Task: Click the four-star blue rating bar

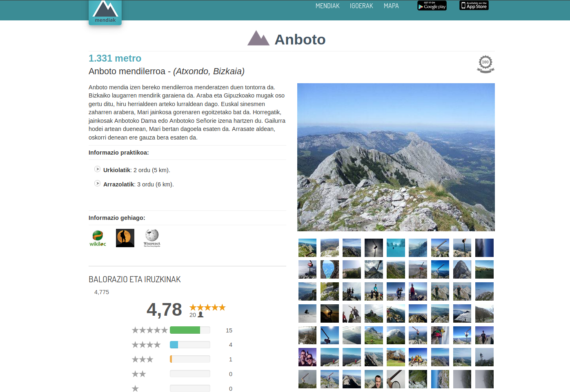Action: (x=190, y=345)
